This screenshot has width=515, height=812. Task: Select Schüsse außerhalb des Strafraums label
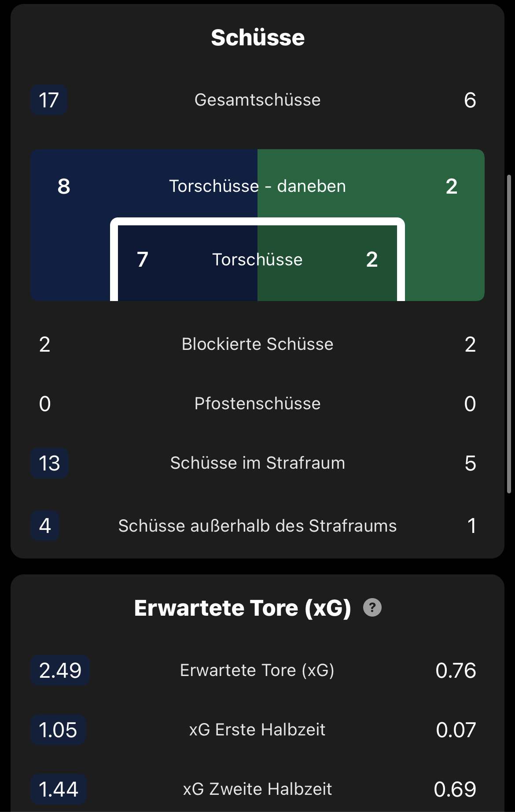[257, 526]
